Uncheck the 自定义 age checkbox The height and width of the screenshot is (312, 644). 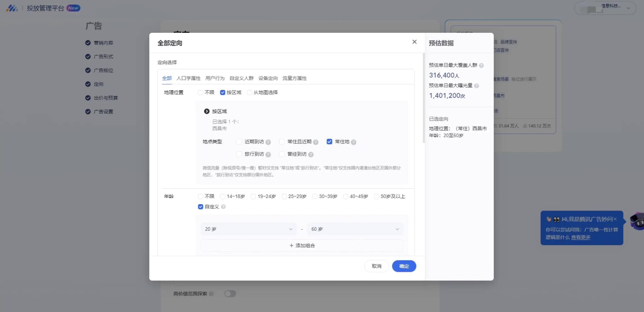[x=200, y=207]
